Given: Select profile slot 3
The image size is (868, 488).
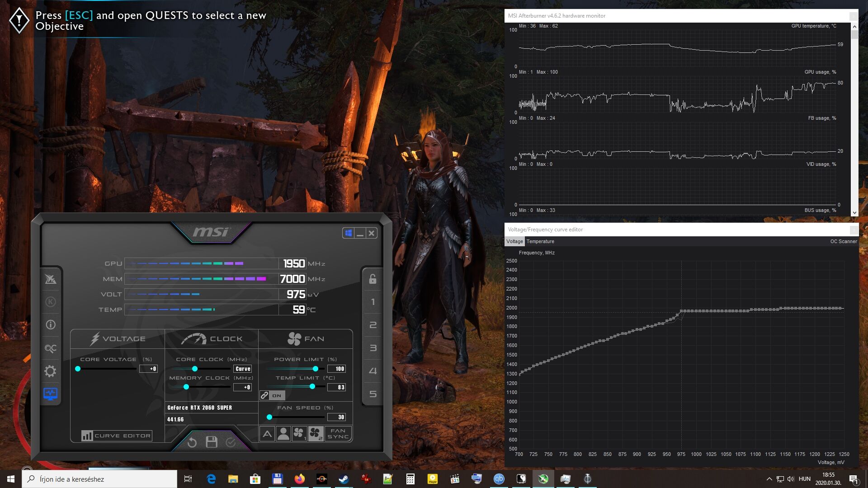Looking at the screenshot, I should coord(373,348).
